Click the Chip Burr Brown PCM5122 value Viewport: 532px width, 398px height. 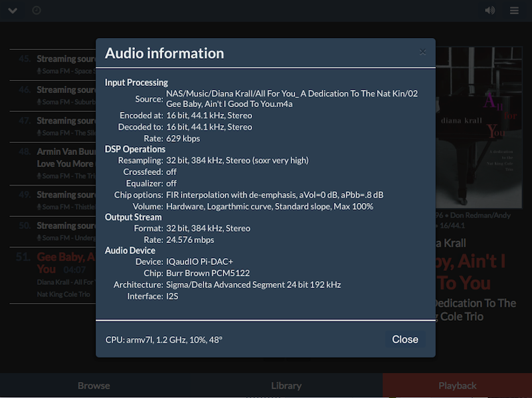click(207, 273)
